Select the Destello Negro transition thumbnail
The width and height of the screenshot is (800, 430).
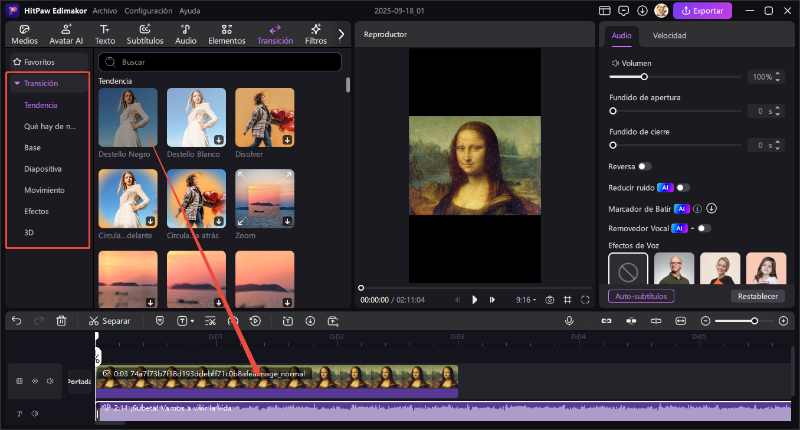128,118
